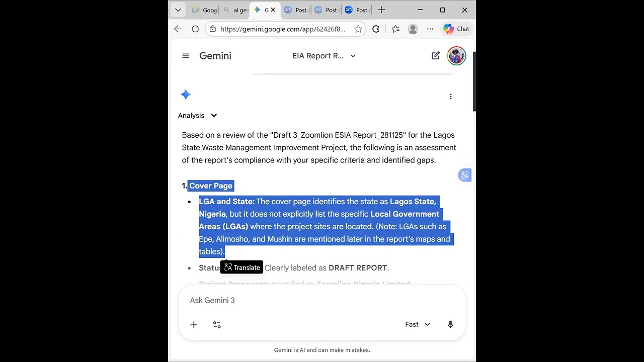Go back to previous page

[x=178, y=29]
